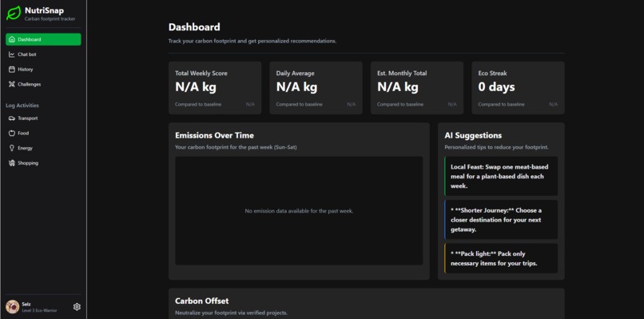Click the History calendar icon

[x=11, y=70]
